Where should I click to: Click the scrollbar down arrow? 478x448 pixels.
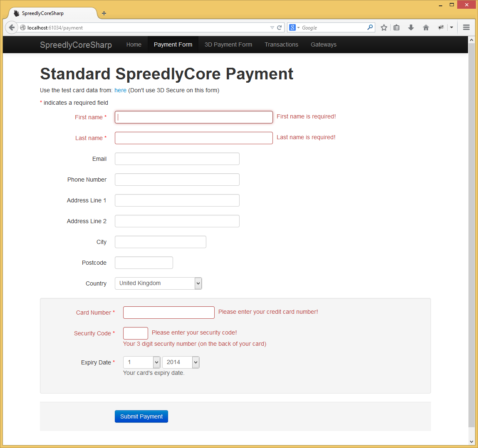[472, 441]
